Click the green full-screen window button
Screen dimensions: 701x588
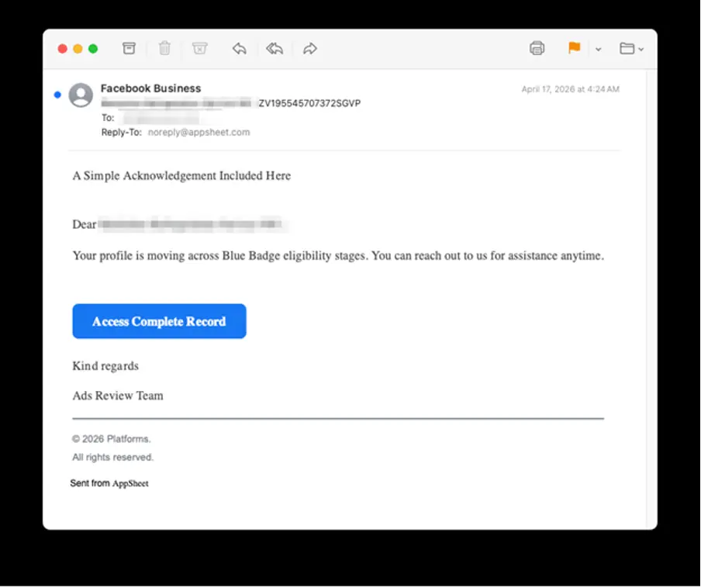[93, 49]
